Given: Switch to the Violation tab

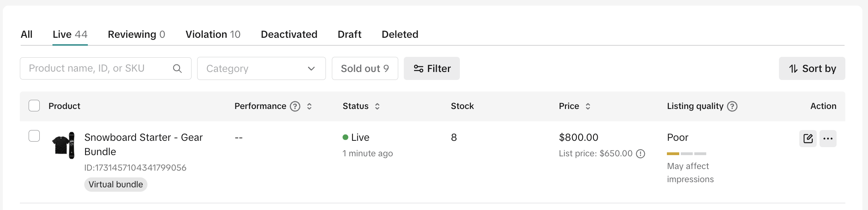Looking at the screenshot, I should pos(213,35).
